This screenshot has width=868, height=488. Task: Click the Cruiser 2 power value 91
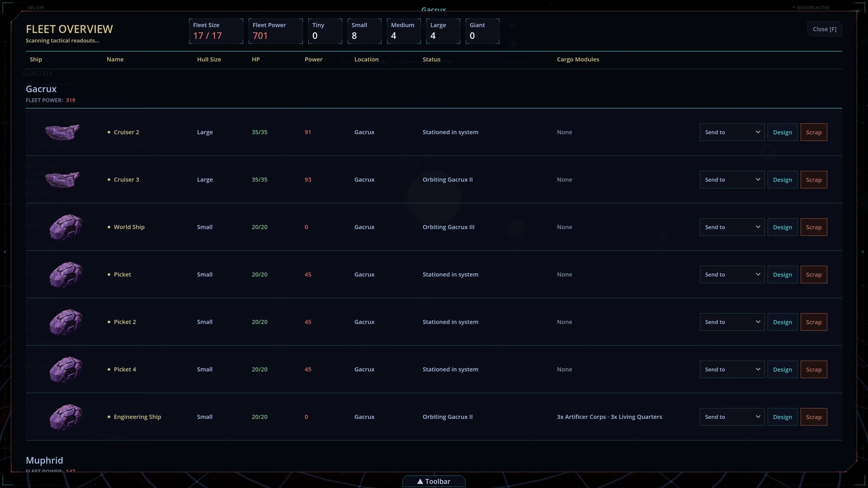[308, 132]
